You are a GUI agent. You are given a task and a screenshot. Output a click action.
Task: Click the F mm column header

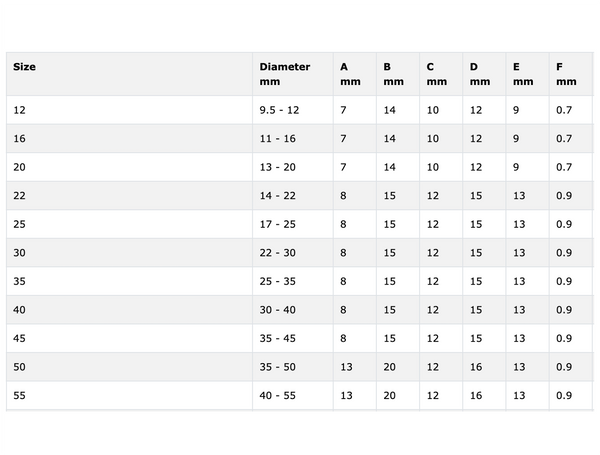[565, 74]
